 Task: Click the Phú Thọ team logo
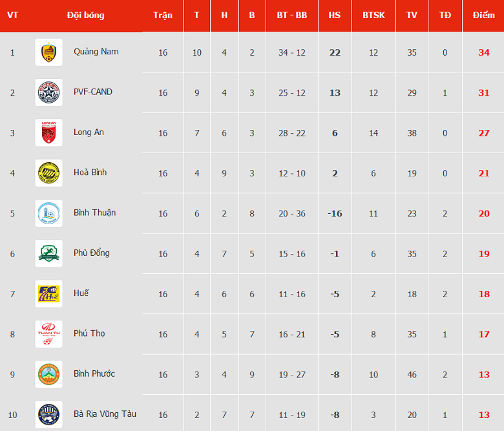point(48,334)
